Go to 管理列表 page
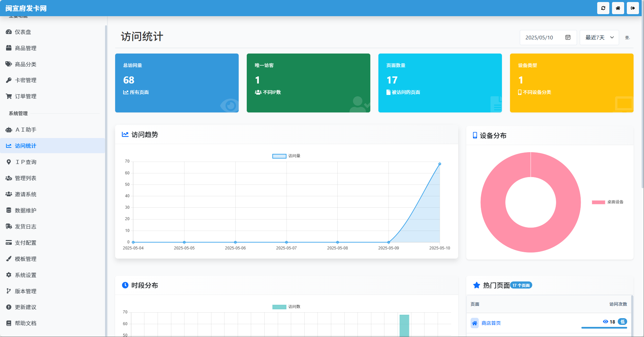The image size is (644, 337). (53, 178)
